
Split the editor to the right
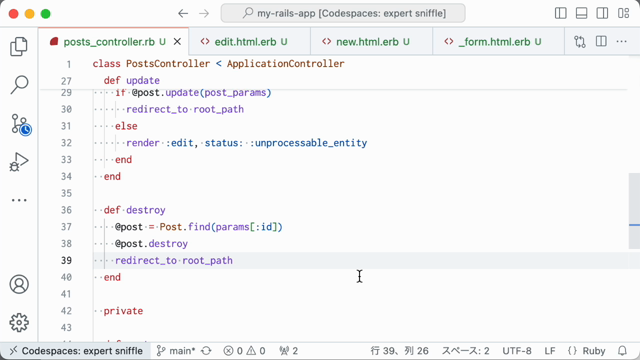601,41
